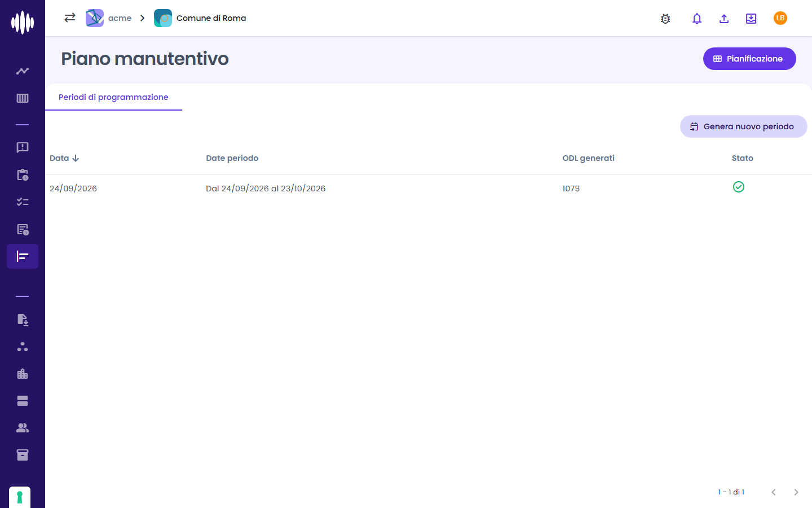Image resolution: width=812 pixels, height=508 pixels.
Task: Click the 1 - 1 di 1 pagination text
Action: click(x=731, y=492)
